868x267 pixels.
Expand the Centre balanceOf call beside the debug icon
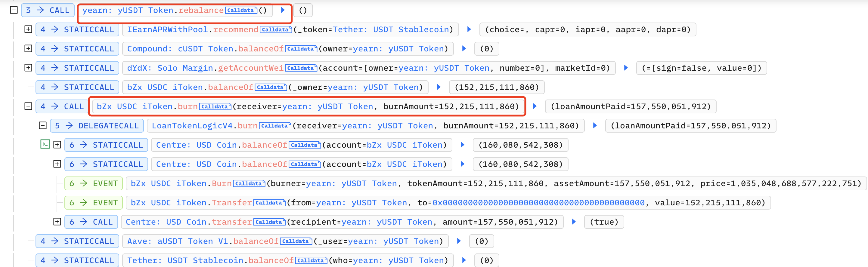[x=57, y=145]
